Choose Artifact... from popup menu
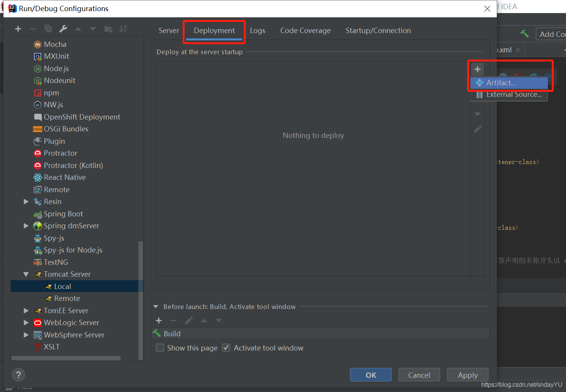566x392 pixels. (x=509, y=83)
